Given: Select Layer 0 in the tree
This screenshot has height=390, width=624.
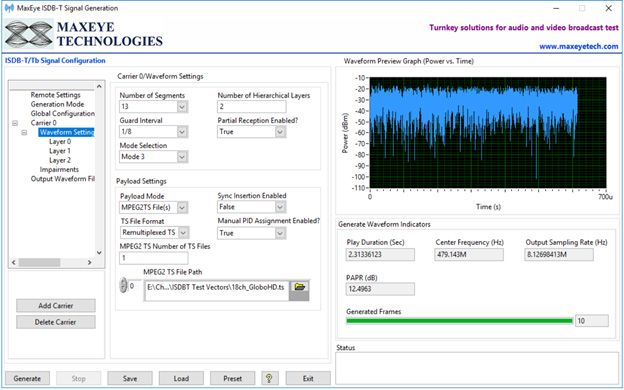Looking at the screenshot, I should click(x=60, y=142).
